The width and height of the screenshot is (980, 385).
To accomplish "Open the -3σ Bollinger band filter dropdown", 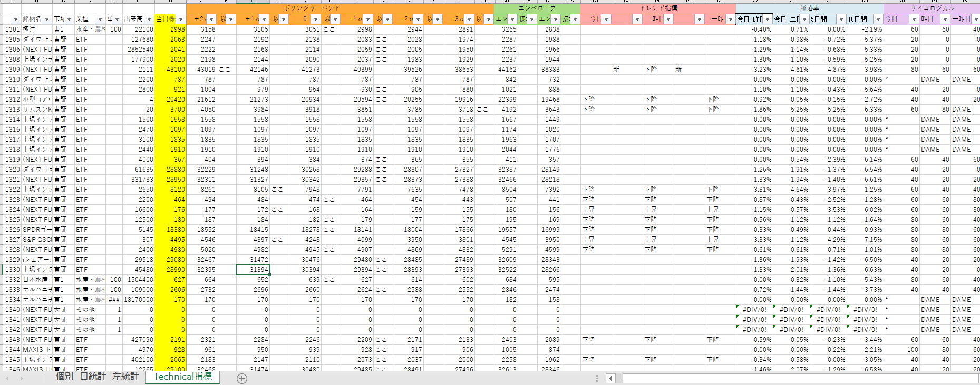I will 469,19.
